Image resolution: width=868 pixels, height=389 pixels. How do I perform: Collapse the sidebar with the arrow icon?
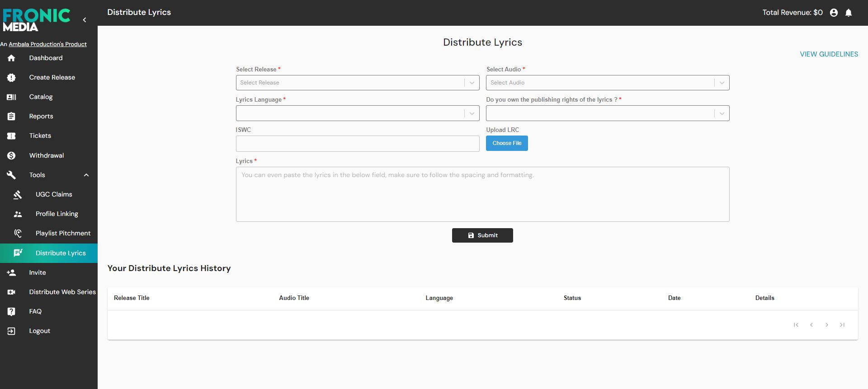[85, 20]
